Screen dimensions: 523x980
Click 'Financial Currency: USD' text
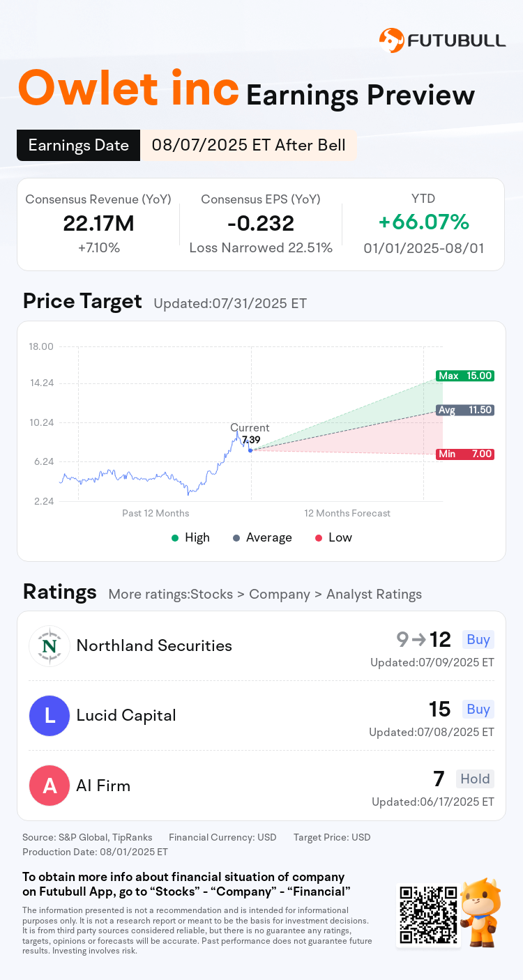click(x=222, y=837)
